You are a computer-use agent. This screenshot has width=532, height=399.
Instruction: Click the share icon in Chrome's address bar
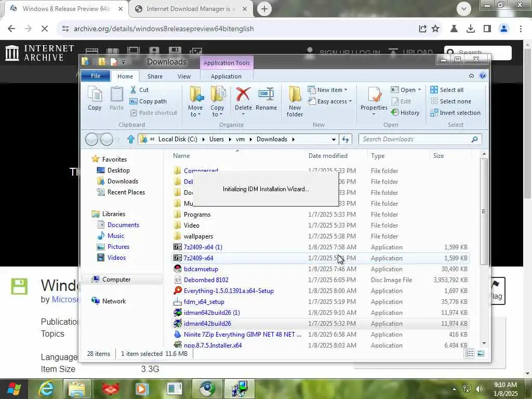coord(422,29)
